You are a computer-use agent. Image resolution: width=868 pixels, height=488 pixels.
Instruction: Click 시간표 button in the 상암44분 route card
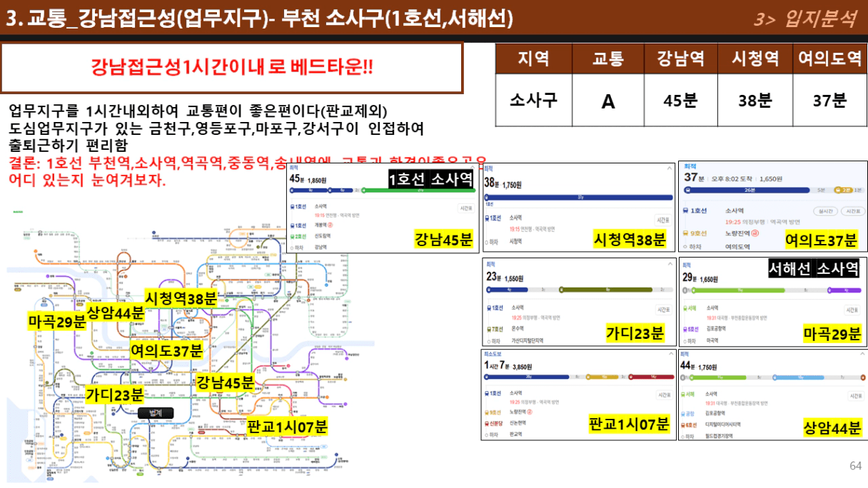coord(856,396)
